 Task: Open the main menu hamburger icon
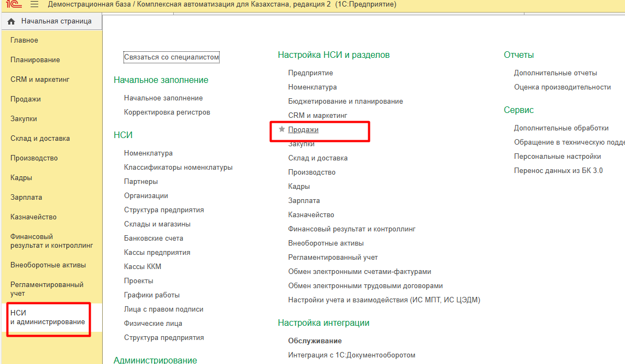[34, 4]
